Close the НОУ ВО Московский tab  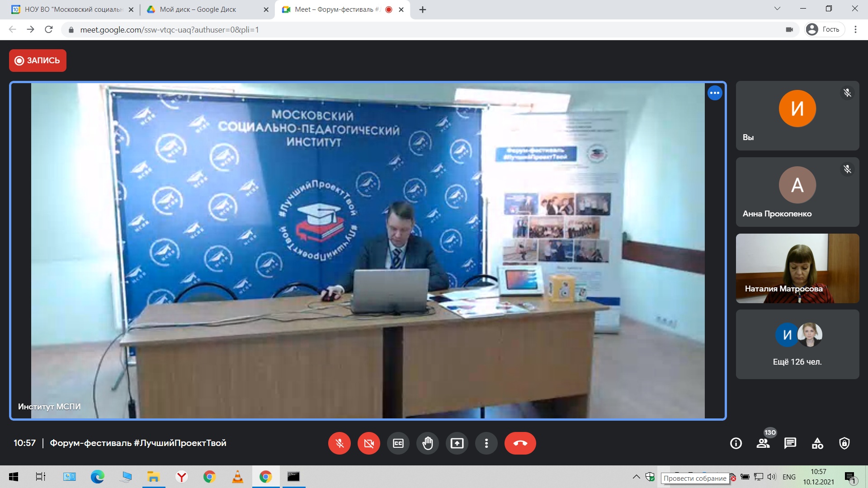(x=131, y=9)
